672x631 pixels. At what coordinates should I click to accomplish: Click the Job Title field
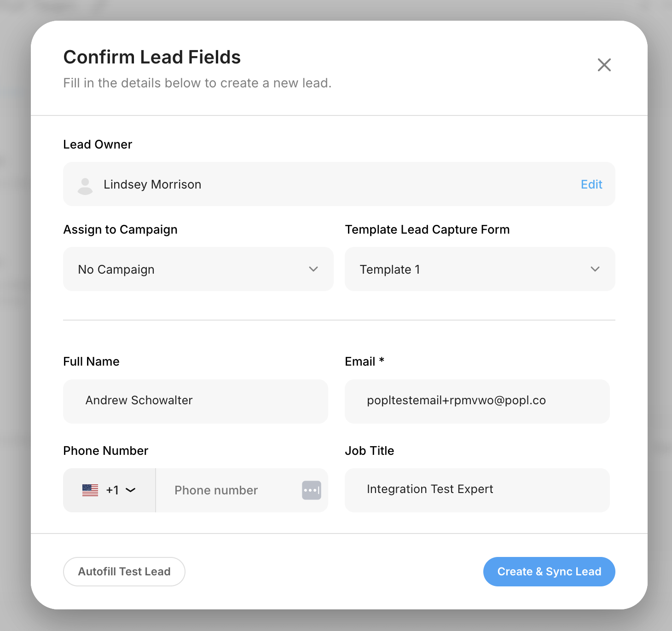477,490
